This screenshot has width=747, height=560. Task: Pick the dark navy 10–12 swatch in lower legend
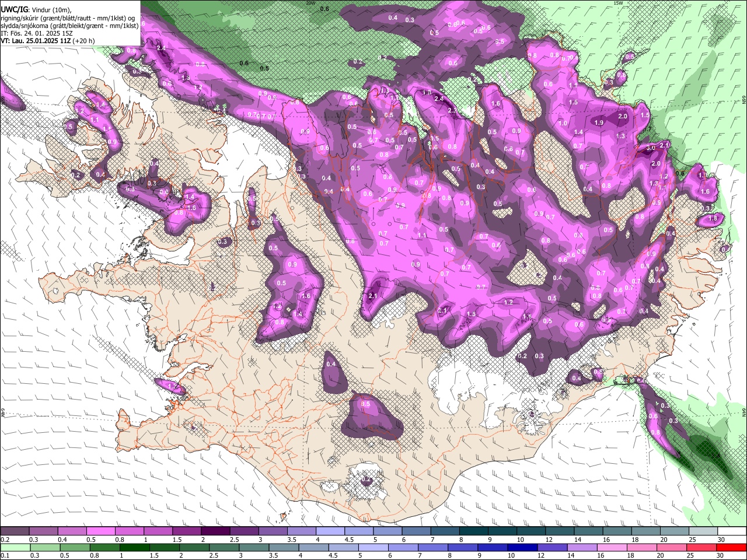tap(521, 547)
